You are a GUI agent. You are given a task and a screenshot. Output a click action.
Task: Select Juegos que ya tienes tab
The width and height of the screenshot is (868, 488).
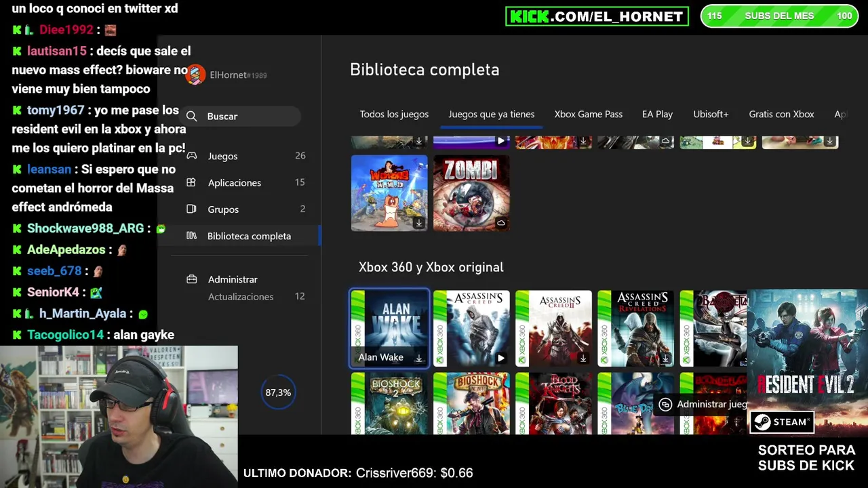[x=491, y=114]
